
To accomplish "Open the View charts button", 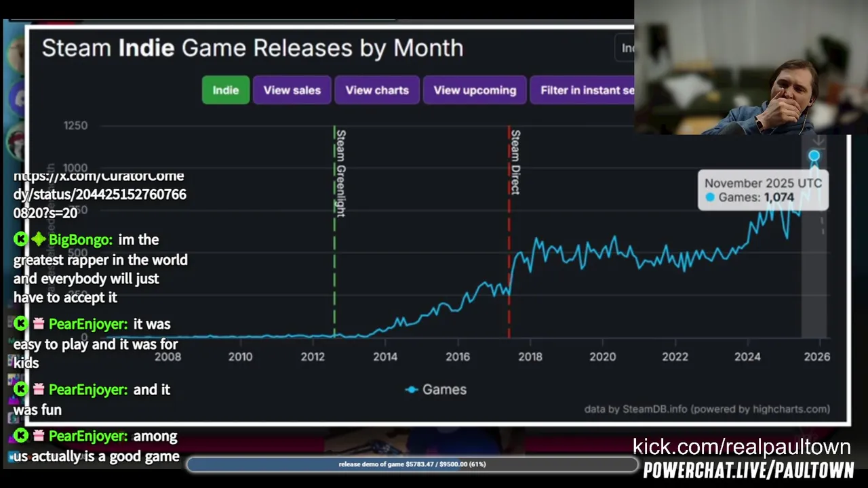I will (x=377, y=90).
